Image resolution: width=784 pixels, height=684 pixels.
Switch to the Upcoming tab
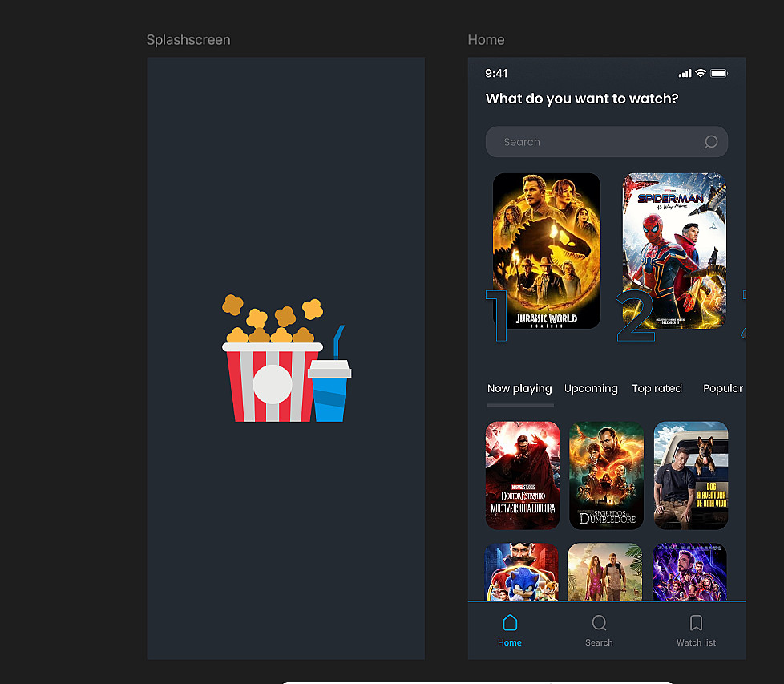coord(591,388)
